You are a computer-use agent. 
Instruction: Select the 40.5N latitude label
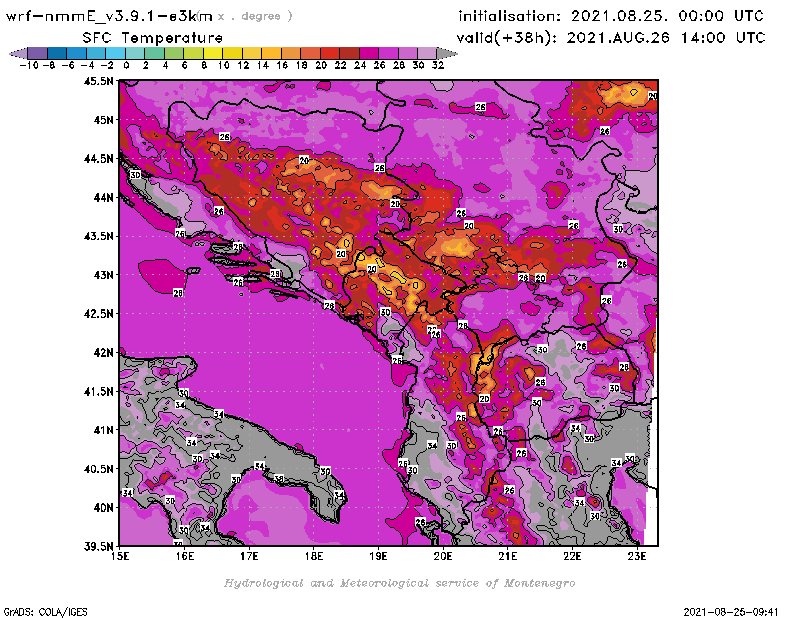98,469
